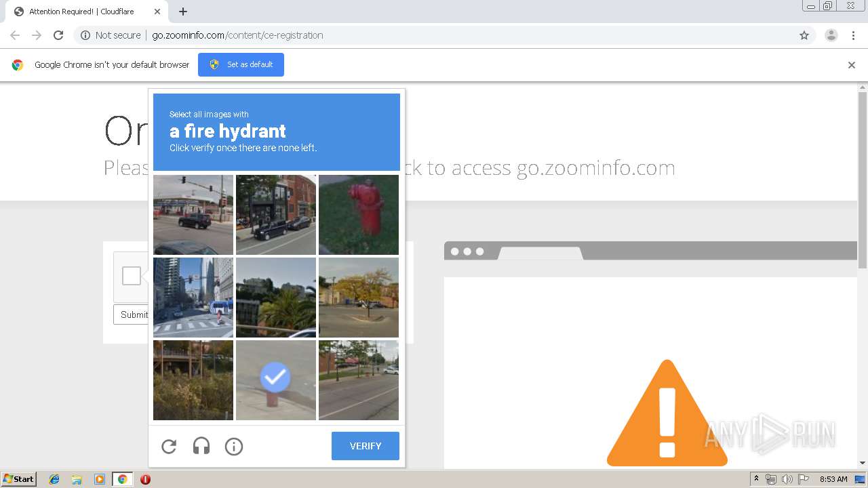
Task: Activate the Chrome taskbar button
Action: point(122,479)
